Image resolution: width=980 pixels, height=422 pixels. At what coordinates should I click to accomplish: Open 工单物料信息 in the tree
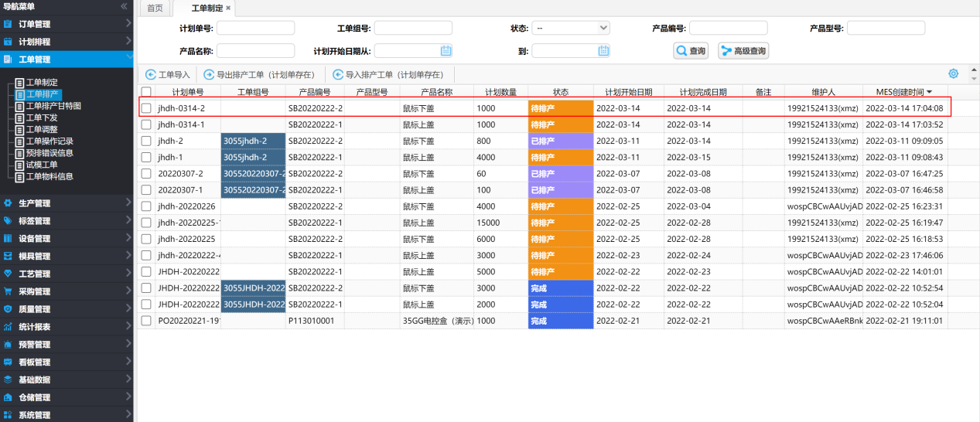48,176
